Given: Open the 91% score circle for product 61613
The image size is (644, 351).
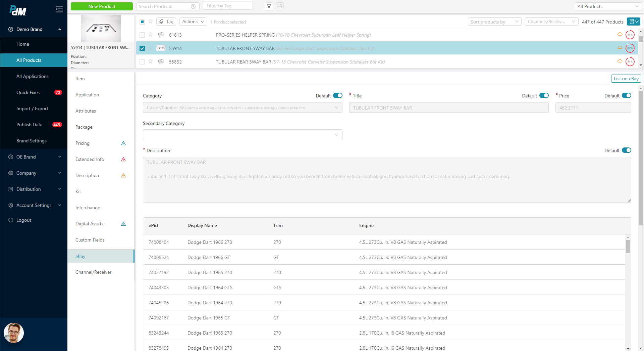Looking at the screenshot, I should 630,35.
